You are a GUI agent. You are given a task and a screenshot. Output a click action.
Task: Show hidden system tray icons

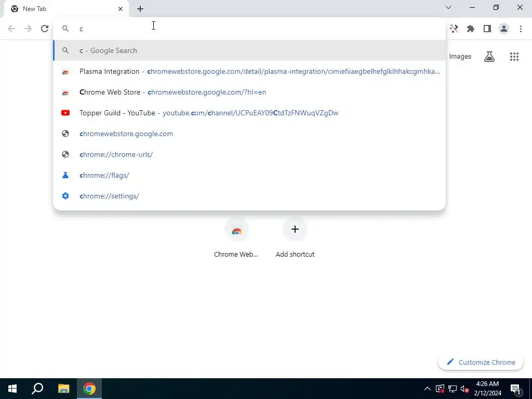[428, 389]
